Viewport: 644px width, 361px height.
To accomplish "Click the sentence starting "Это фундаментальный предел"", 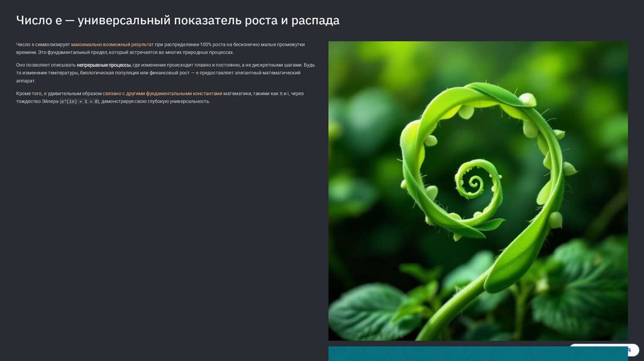I will (136, 53).
